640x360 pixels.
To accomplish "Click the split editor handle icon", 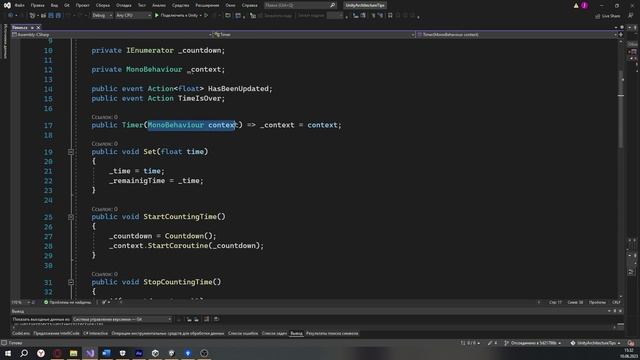I will click(621, 35).
